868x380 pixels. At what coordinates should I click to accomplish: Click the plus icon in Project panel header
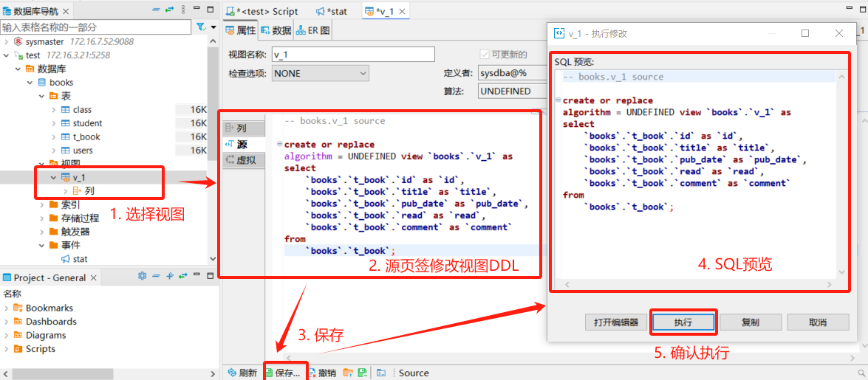tap(170, 277)
